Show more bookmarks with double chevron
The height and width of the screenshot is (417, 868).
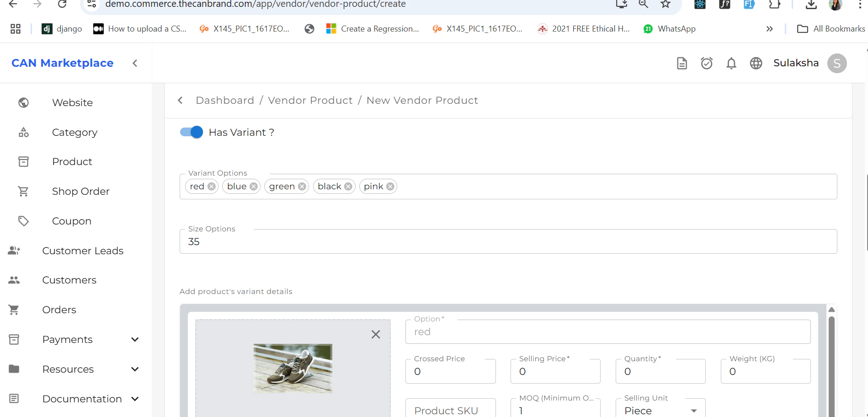point(770,29)
